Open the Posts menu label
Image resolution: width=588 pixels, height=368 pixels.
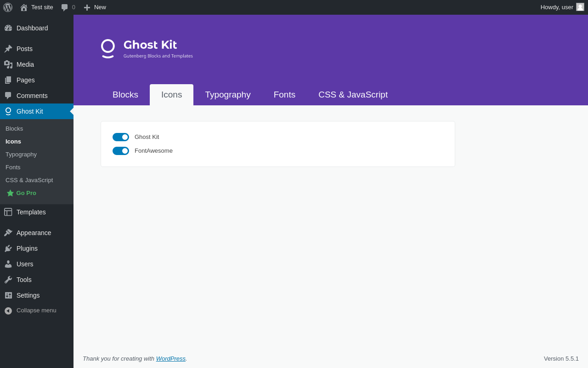24,49
